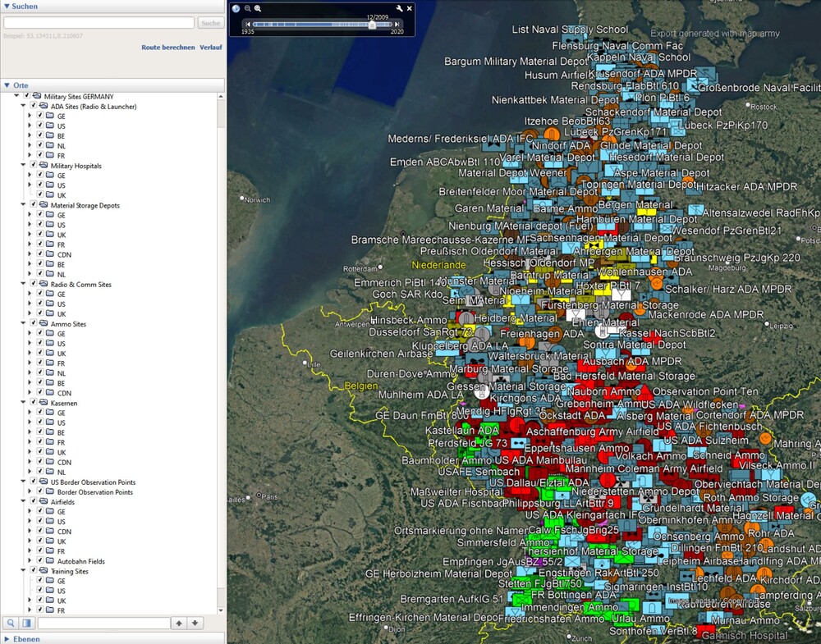821x644 pixels.
Task: Select the Training Sites folder icon
Action: coord(44,571)
